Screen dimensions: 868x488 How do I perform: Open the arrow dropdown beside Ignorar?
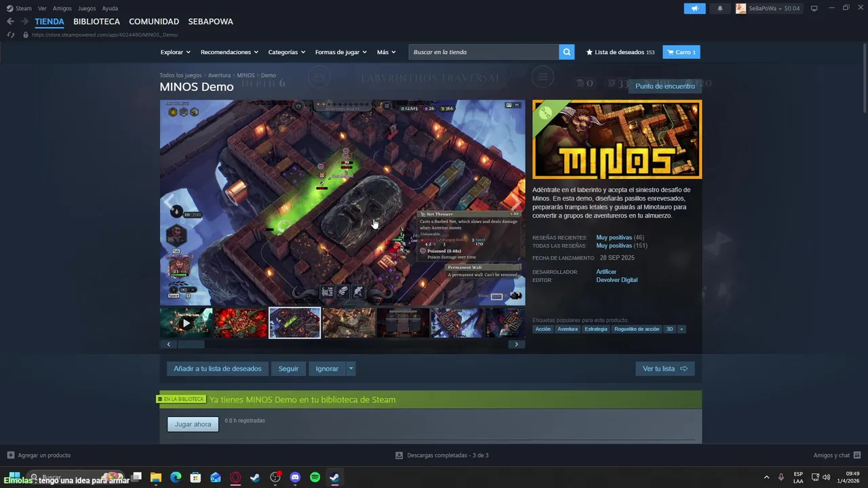(351, 369)
